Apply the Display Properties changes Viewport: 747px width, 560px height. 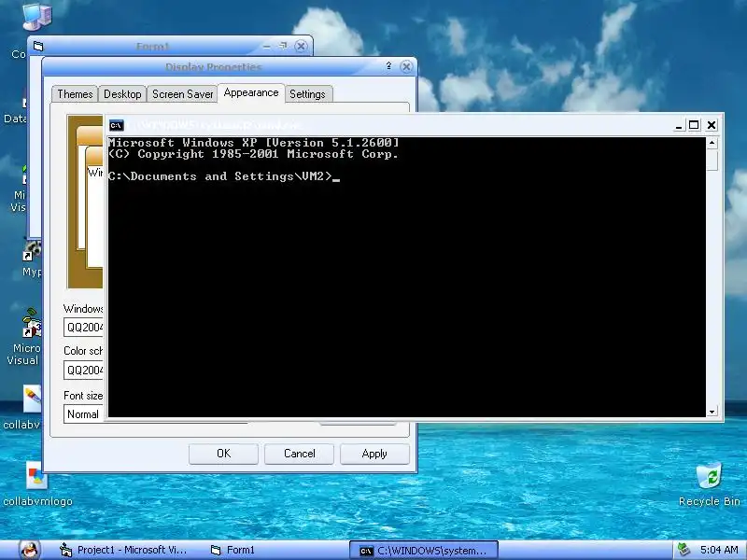374,454
